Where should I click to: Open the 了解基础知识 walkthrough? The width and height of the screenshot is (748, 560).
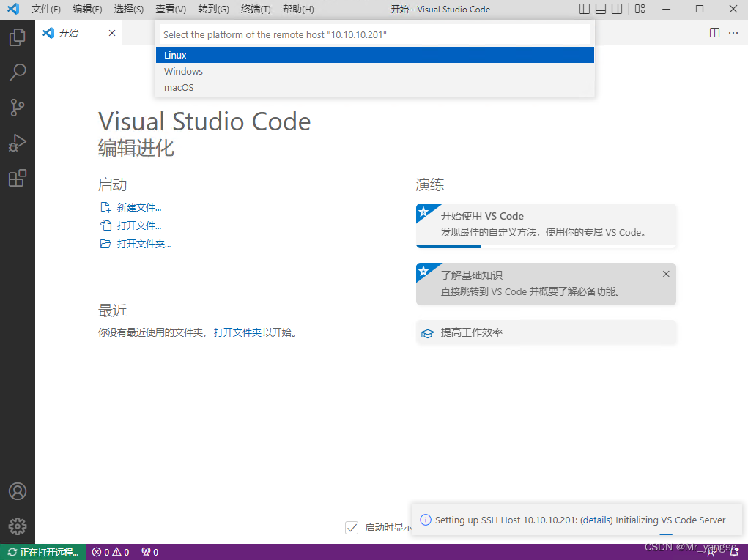546,284
